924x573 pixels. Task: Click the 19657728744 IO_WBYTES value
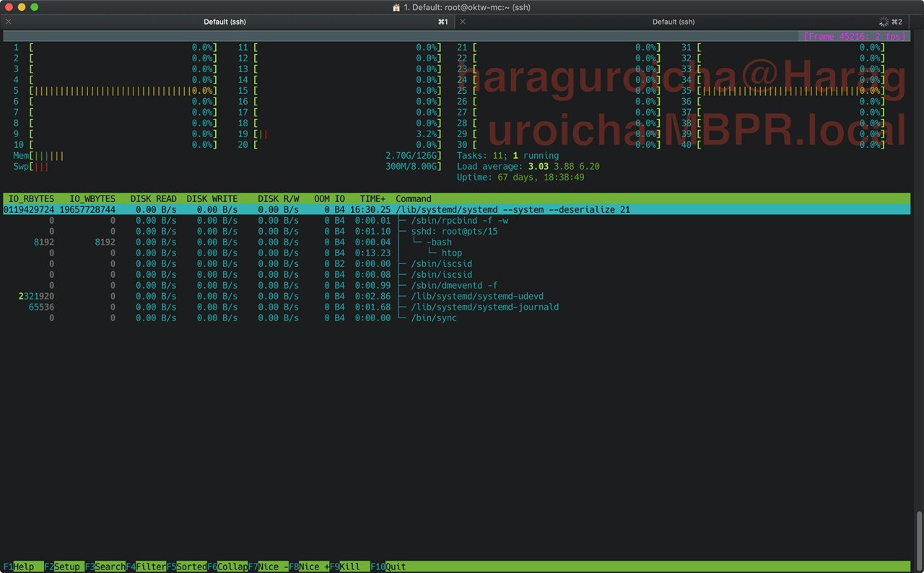tap(87, 209)
